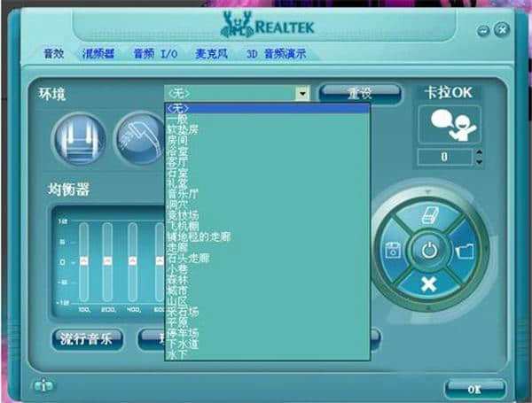The width and height of the screenshot is (532, 403).
Task: Click the eraser icon in the circular control
Action: click(429, 217)
